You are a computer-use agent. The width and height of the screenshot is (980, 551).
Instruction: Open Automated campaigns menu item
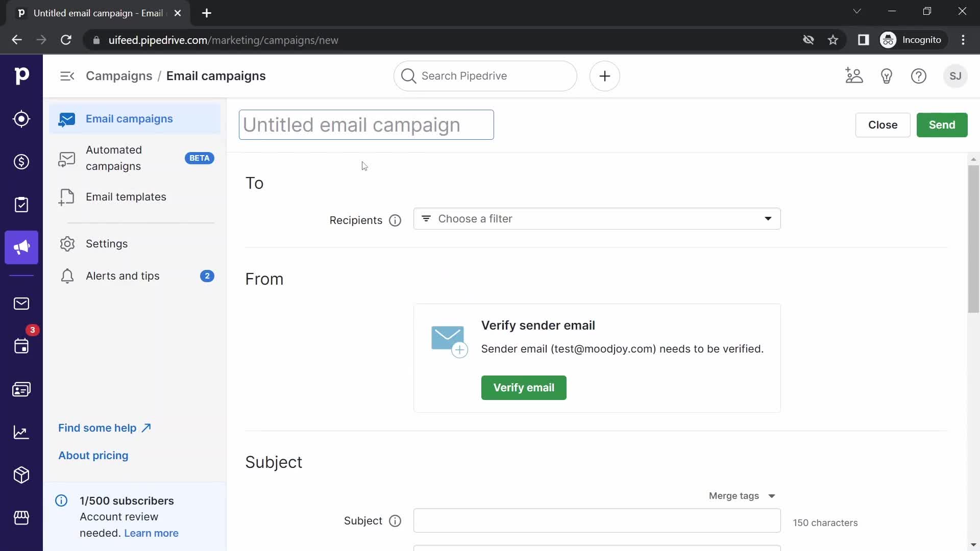pos(135,158)
